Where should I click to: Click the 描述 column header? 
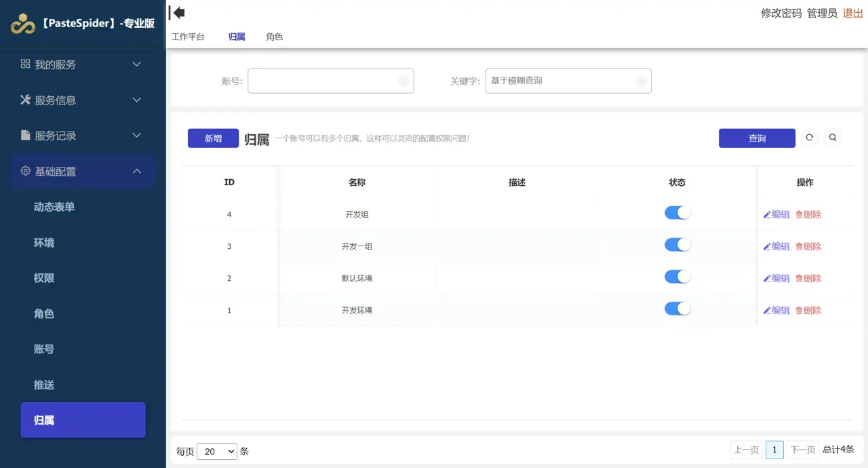[517, 182]
